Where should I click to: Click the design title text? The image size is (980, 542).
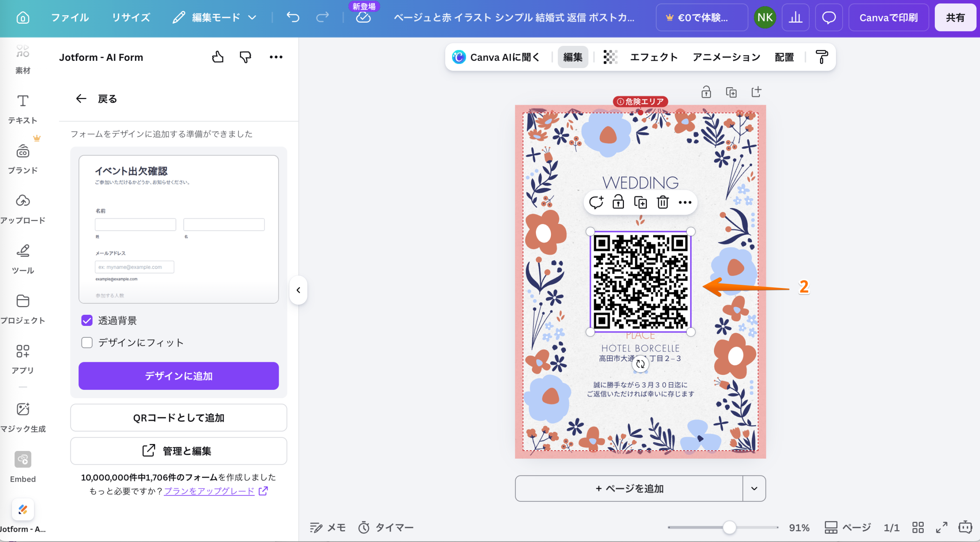pos(514,18)
